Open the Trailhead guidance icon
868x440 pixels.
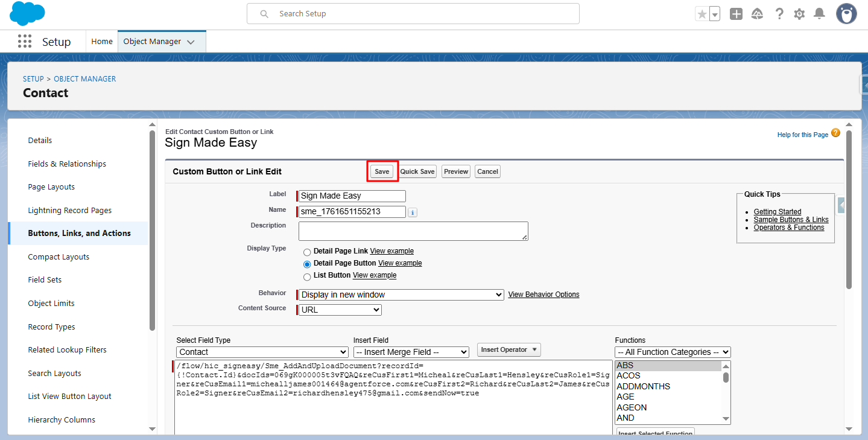(x=757, y=14)
